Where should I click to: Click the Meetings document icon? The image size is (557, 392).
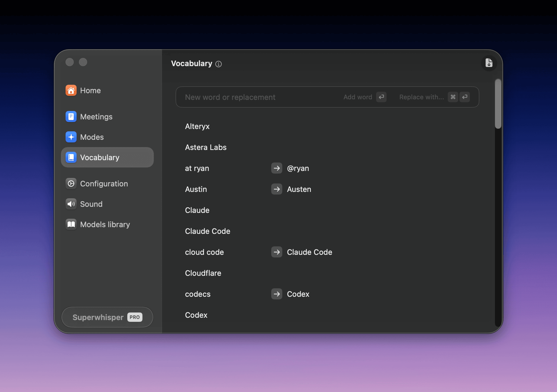click(71, 117)
